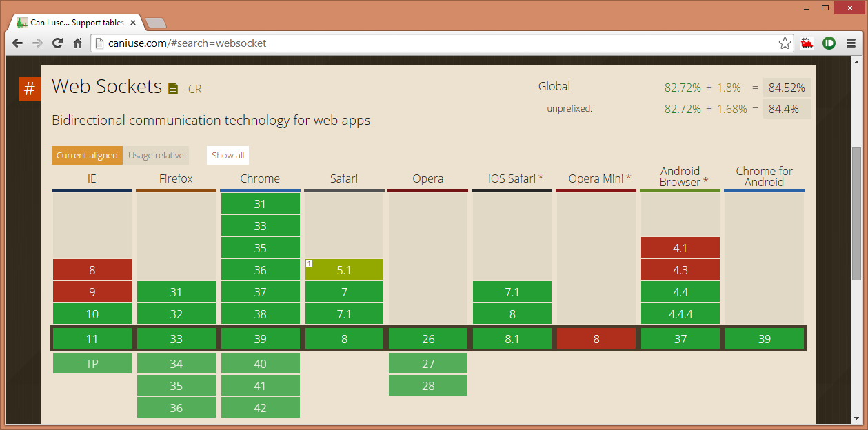Select the Opera Mini 8 unsupported cell
Image resolution: width=868 pixels, height=430 pixels.
[x=596, y=339]
